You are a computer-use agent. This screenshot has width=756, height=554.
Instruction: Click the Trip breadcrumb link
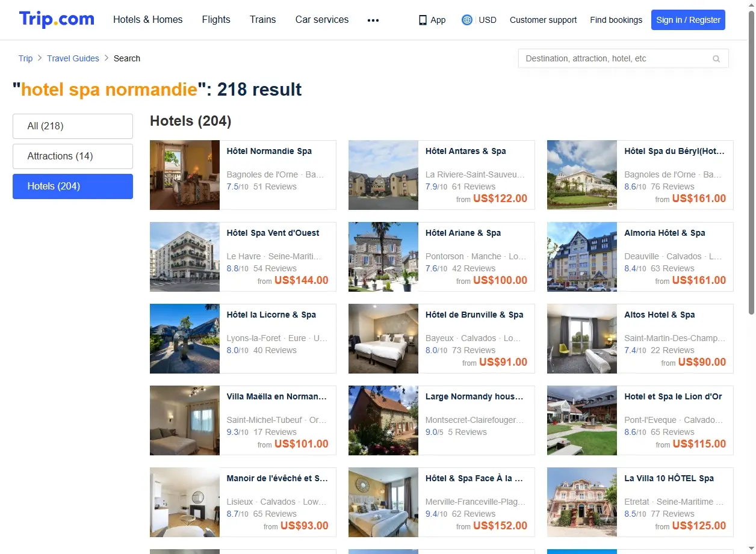click(x=25, y=58)
